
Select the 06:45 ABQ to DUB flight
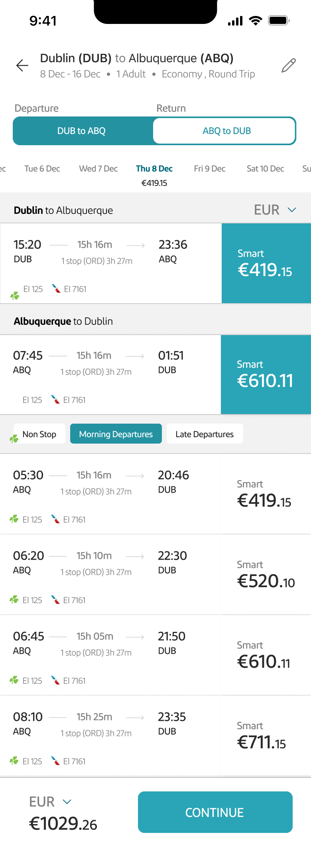pyautogui.click(x=155, y=655)
